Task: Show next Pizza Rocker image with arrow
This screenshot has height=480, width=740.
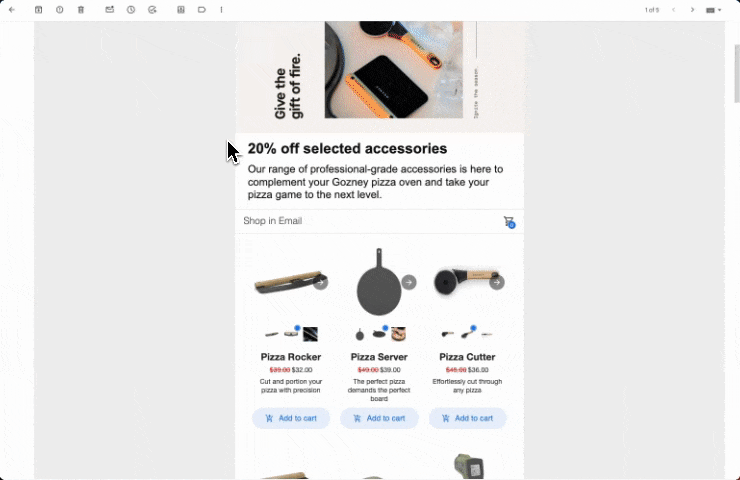Action: click(320, 283)
